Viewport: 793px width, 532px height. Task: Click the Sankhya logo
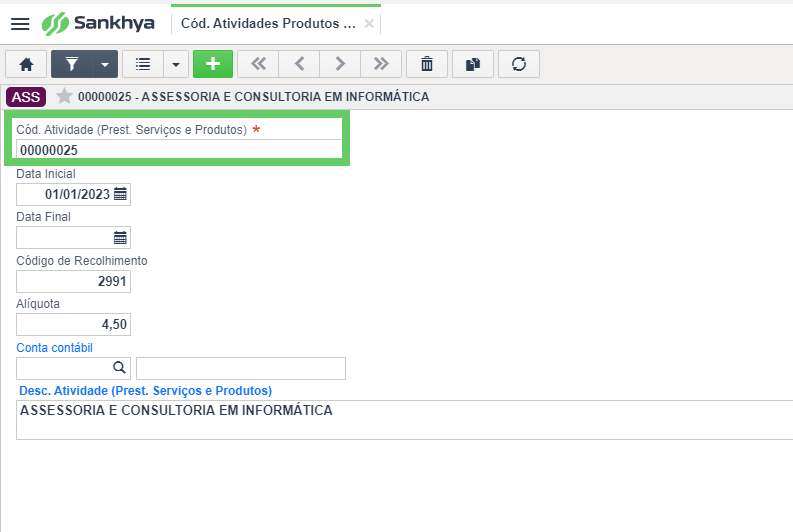point(98,24)
